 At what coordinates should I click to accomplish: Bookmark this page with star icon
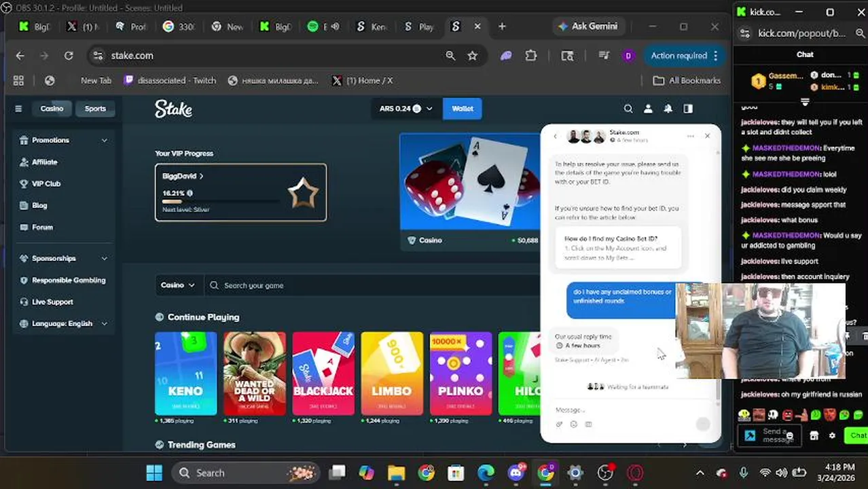coord(473,56)
